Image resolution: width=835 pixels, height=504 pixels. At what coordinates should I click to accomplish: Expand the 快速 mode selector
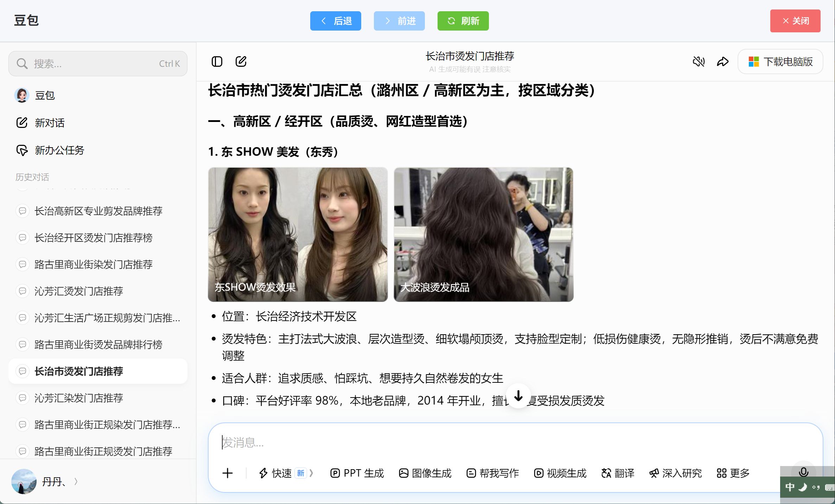[x=286, y=473]
